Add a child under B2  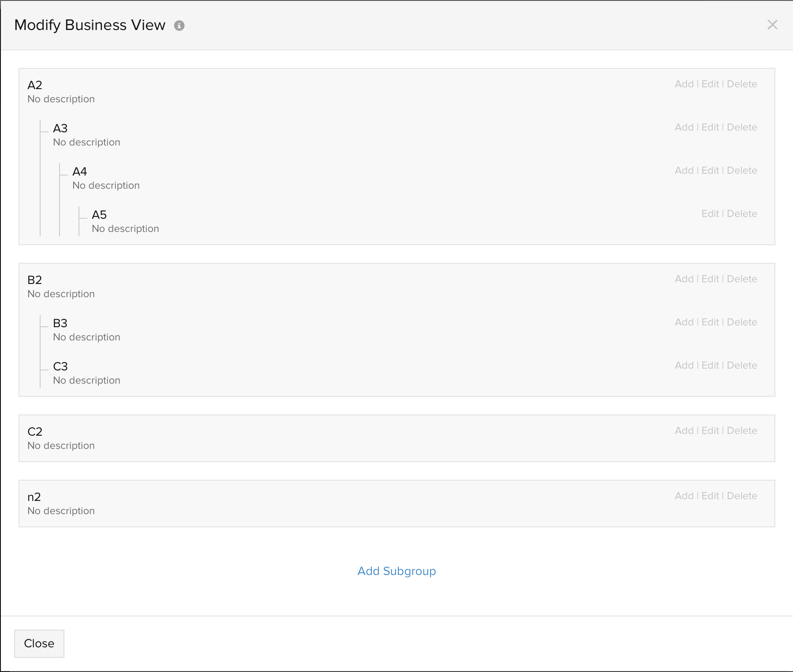click(684, 279)
